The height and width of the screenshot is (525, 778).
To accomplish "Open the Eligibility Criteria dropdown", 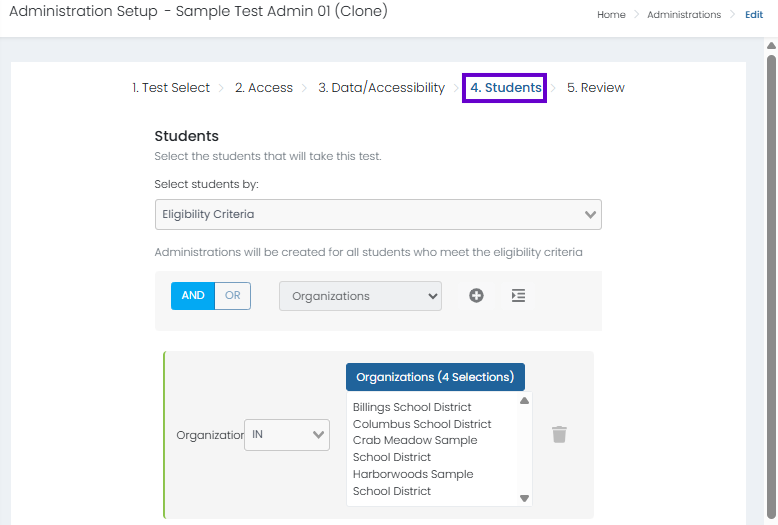I will (x=378, y=214).
